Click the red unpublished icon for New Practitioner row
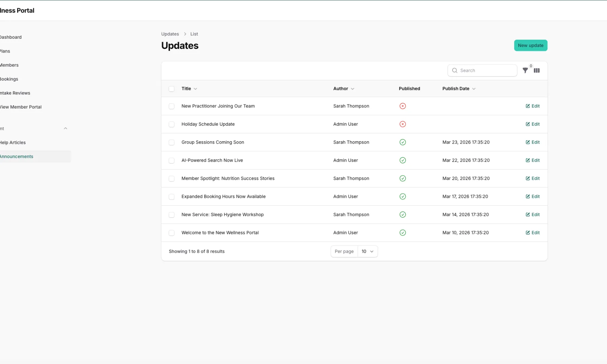 pyautogui.click(x=402, y=106)
